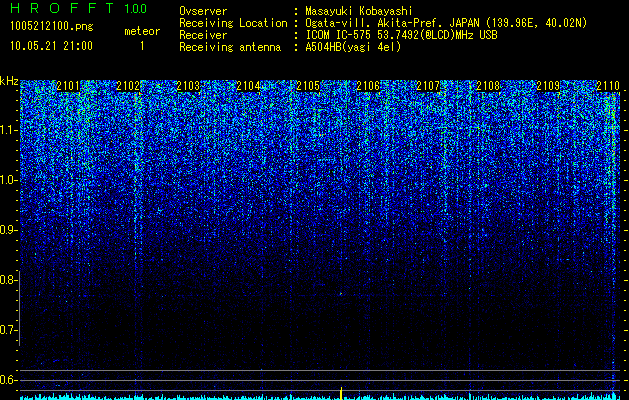Click the yellow meteor echo spike at the bottom
The width and height of the screenshot is (629, 400).
341,394
